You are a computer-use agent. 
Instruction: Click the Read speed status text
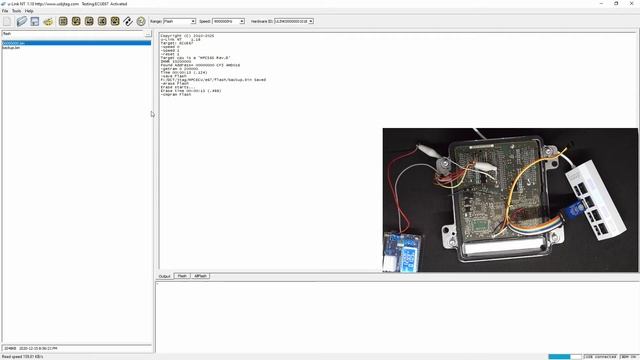click(22, 357)
